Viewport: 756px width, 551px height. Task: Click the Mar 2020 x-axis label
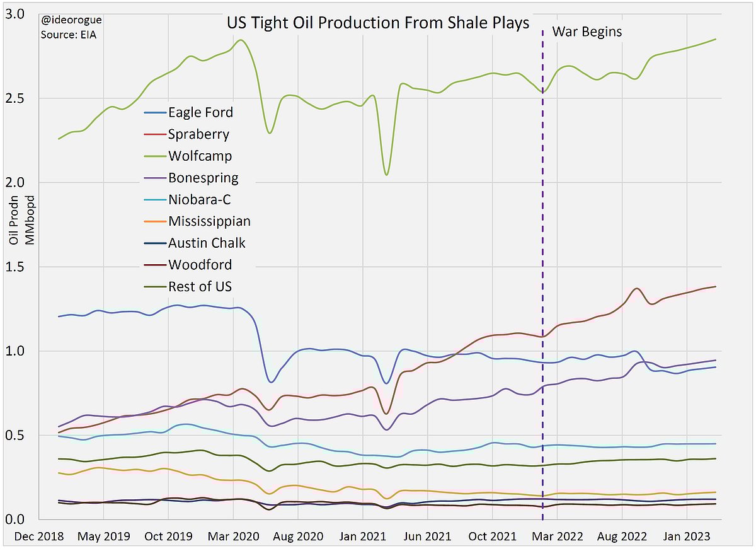pyautogui.click(x=233, y=537)
